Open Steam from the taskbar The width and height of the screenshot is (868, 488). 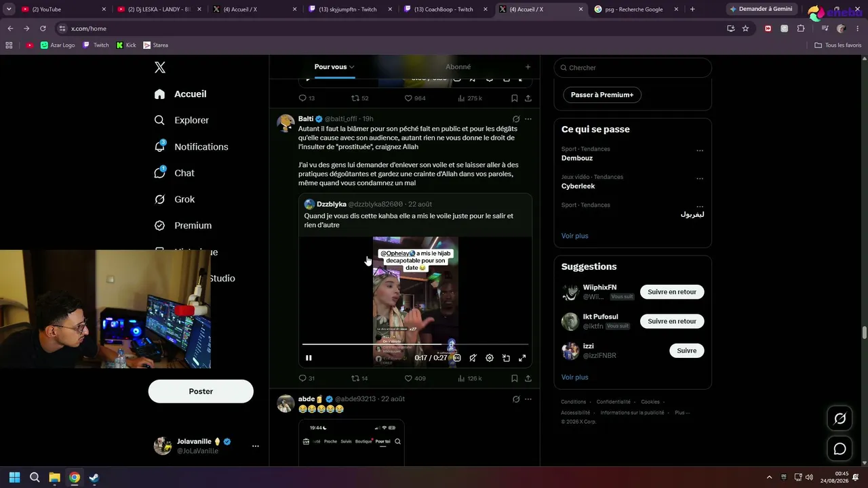(x=94, y=477)
